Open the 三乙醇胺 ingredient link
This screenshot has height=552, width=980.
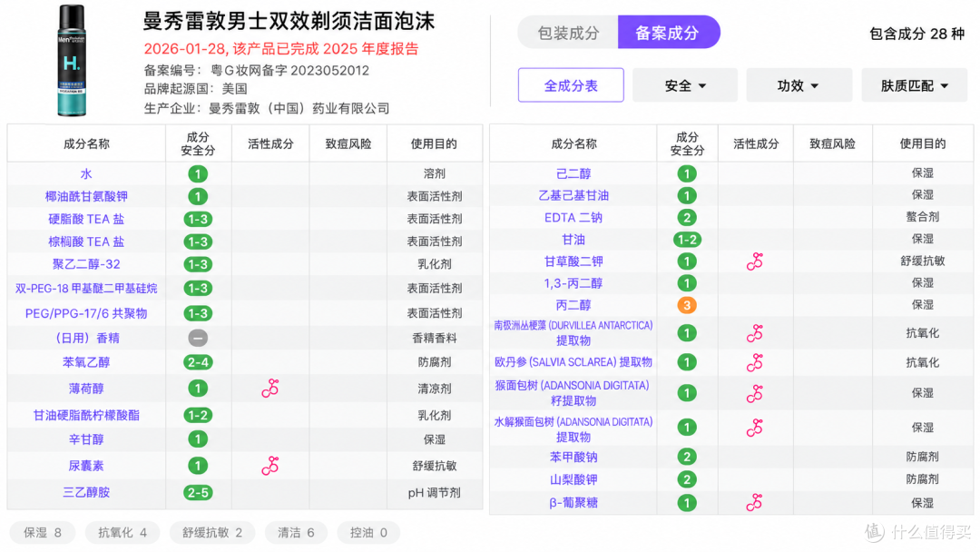pos(86,493)
